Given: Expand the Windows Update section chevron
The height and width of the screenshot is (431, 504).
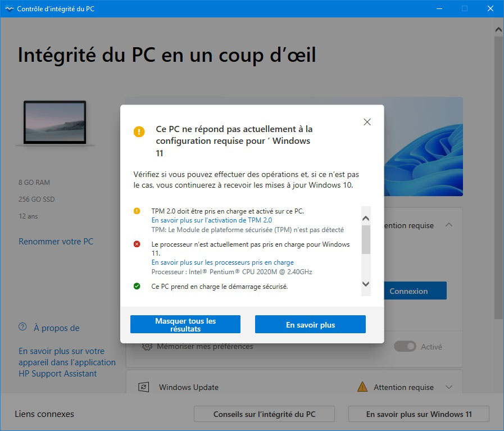Looking at the screenshot, I should (x=449, y=387).
